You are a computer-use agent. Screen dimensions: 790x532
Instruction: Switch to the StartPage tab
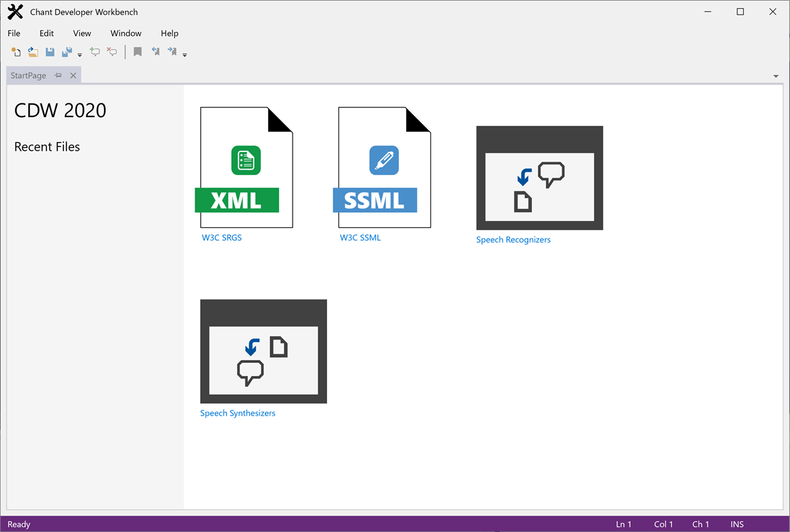pyautogui.click(x=28, y=75)
